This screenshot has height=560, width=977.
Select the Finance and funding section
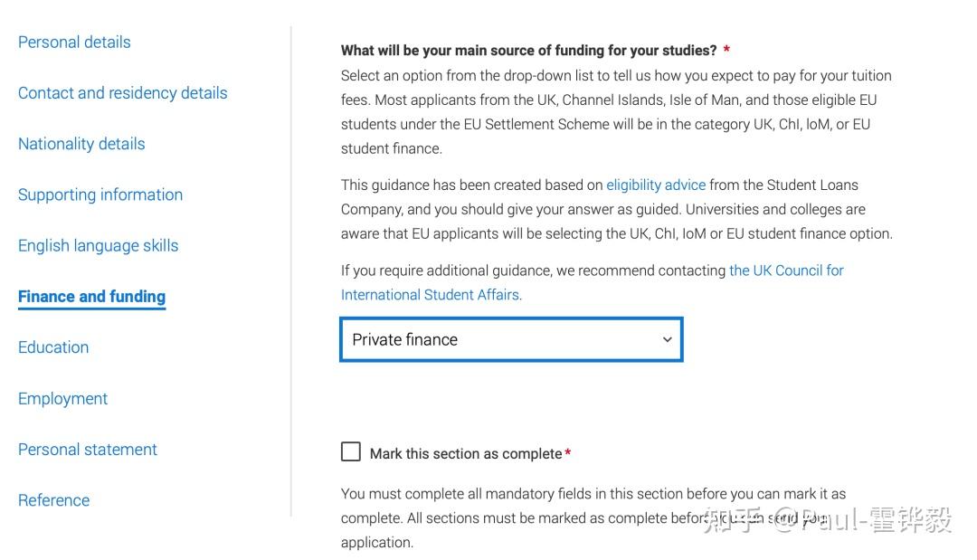[x=91, y=297]
